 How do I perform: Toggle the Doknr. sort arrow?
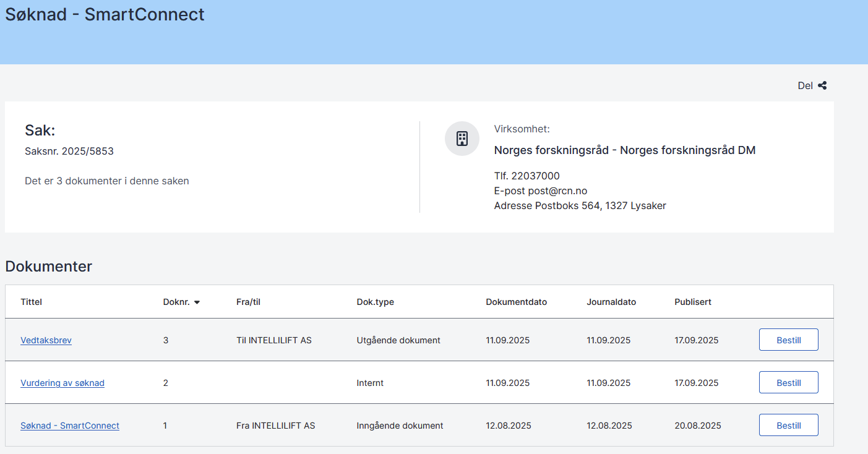pos(197,302)
